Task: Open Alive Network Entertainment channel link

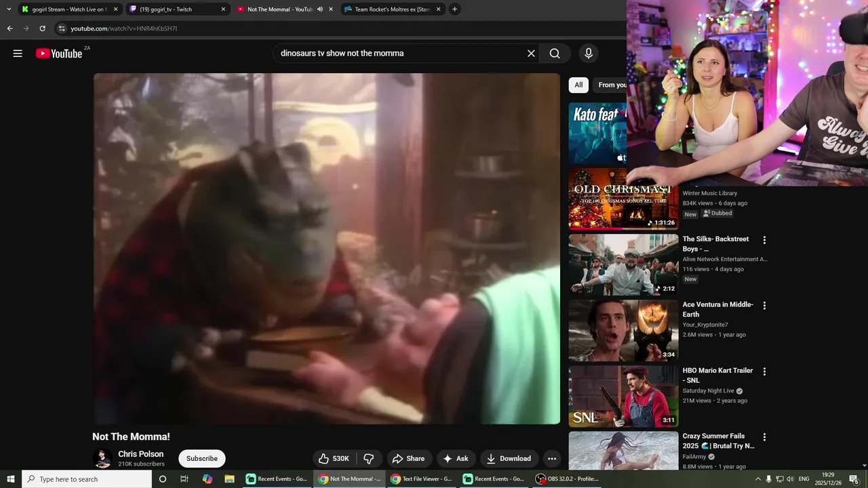Action: (x=725, y=260)
